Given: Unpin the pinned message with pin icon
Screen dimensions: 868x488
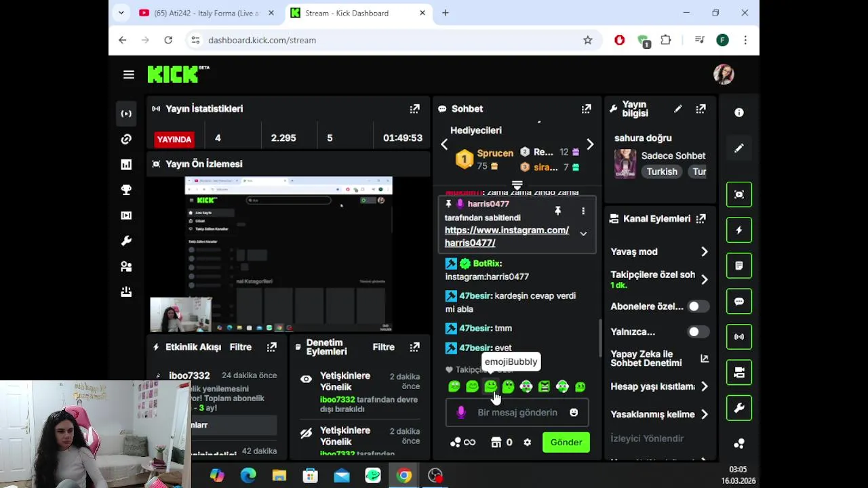Looking at the screenshot, I should coord(557,211).
